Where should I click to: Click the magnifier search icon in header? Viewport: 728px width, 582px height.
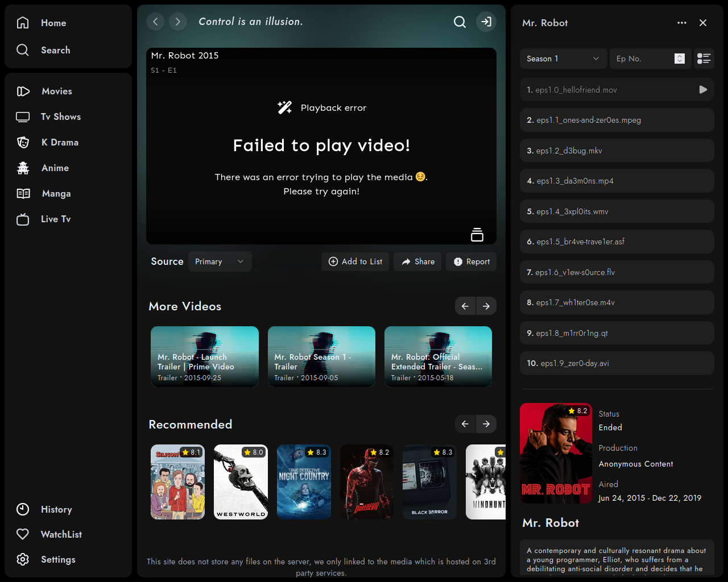point(460,22)
